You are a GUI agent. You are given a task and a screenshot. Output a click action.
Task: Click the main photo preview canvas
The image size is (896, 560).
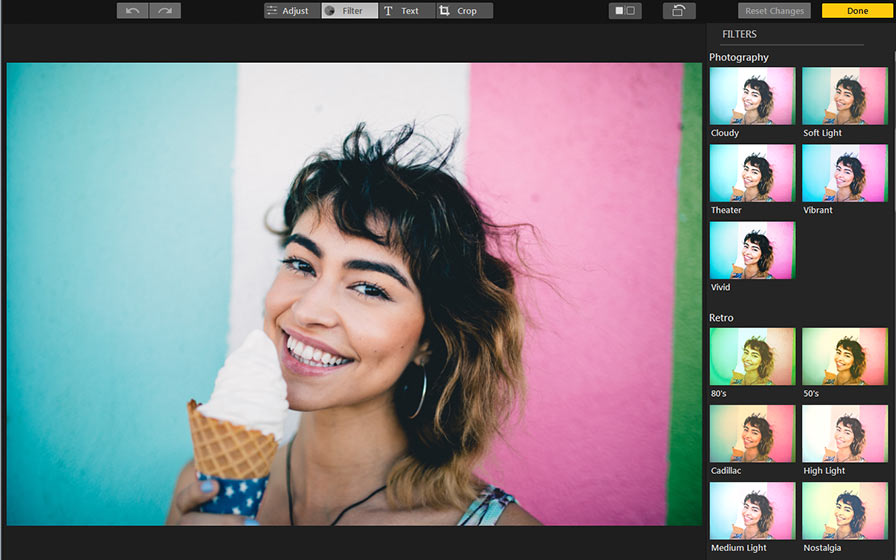(x=354, y=294)
